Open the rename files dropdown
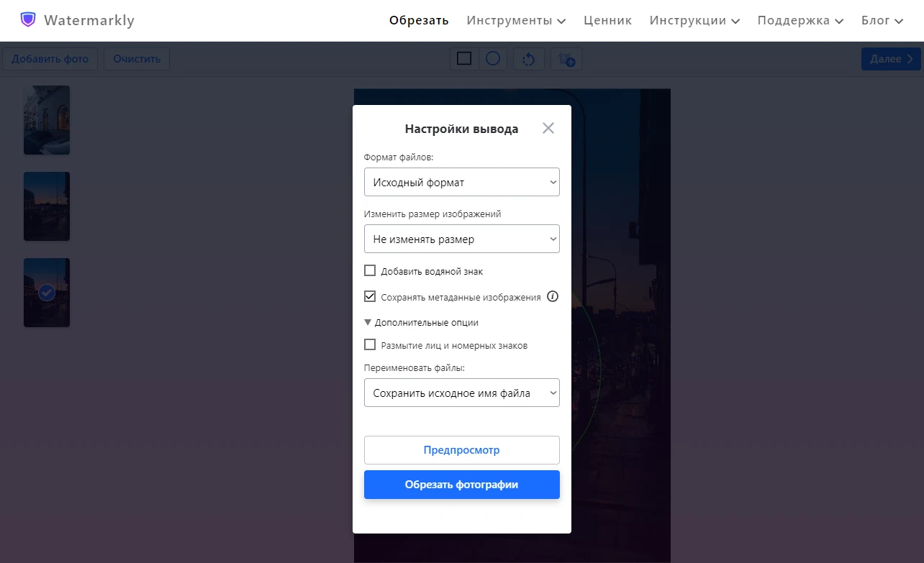 (462, 393)
